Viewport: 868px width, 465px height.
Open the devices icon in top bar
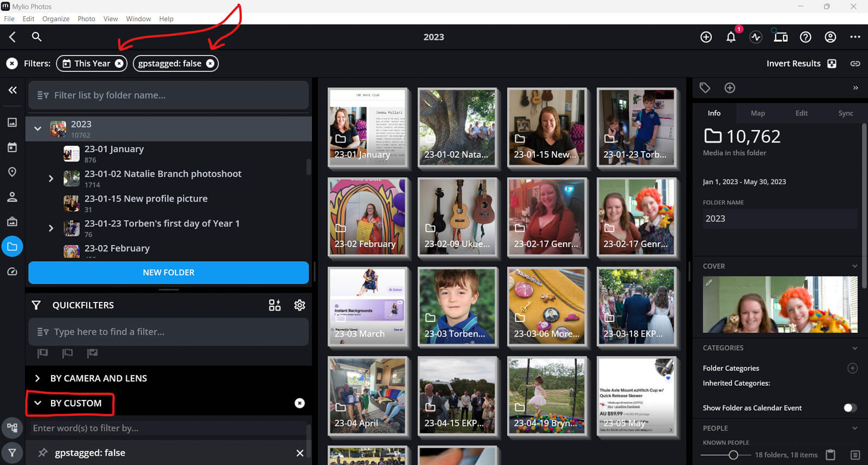point(781,37)
